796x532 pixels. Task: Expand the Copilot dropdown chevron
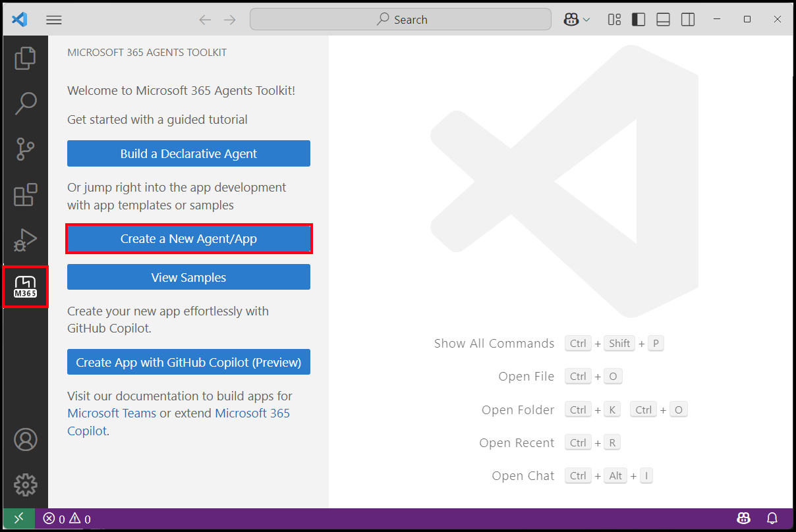(586, 20)
